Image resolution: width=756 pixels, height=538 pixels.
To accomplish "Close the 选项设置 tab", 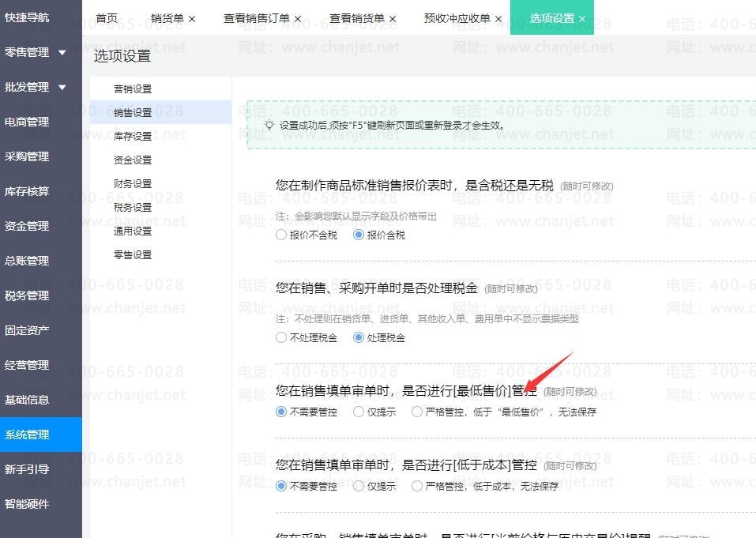I will click(582, 18).
